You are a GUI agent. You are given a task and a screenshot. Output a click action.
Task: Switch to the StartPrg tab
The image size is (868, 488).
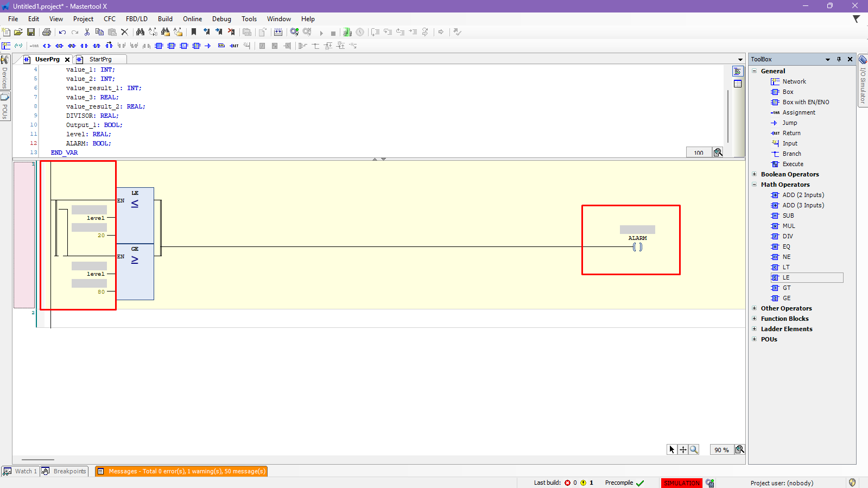(100, 59)
